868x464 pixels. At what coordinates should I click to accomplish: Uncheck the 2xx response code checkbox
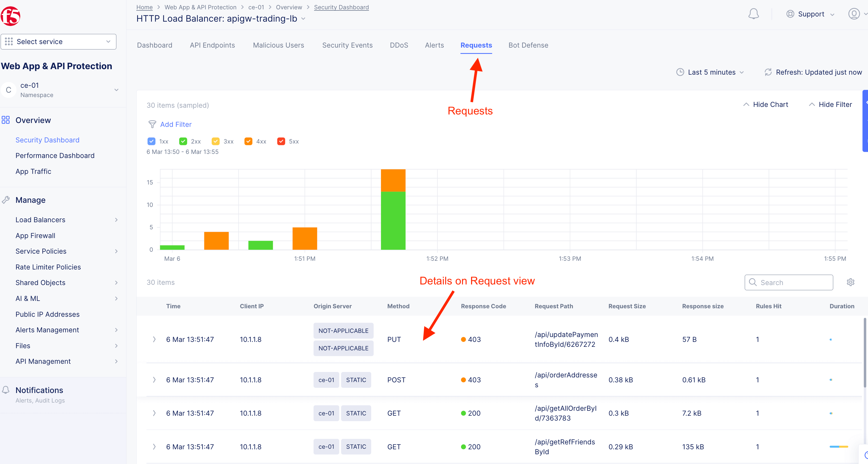coord(183,141)
